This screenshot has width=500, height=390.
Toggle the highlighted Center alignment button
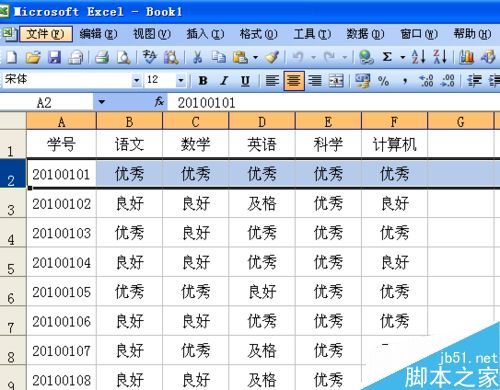click(x=294, y=81)
